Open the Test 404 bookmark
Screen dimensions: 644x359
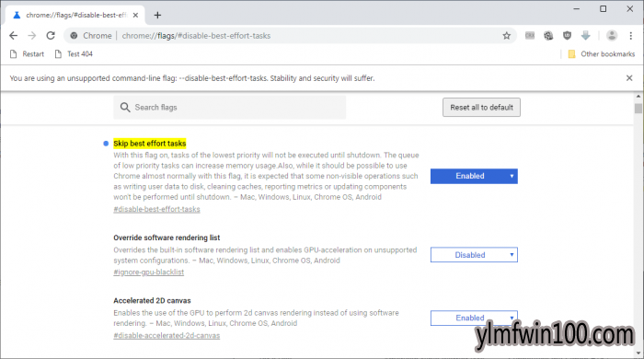(x=74, y=53)
